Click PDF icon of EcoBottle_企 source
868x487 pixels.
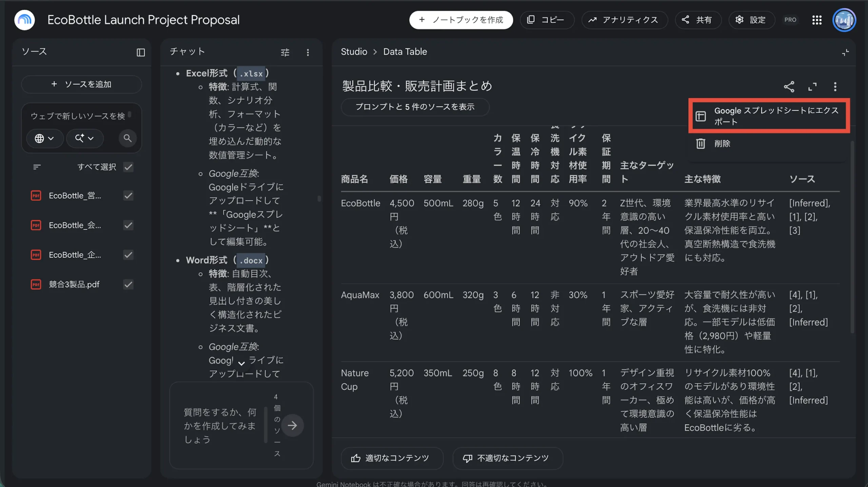pos(36,255)
